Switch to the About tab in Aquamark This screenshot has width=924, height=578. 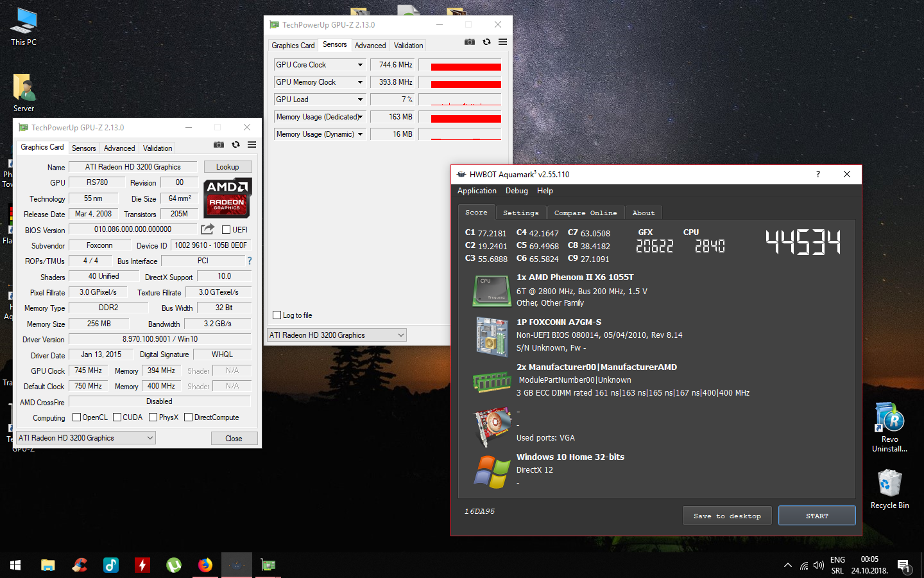point(644,213)
